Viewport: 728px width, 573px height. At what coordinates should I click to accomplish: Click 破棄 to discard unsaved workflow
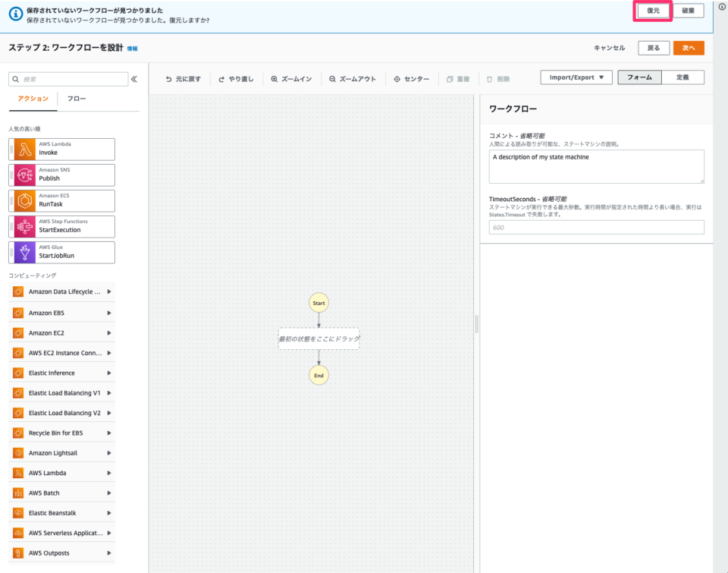coord(688,11)
